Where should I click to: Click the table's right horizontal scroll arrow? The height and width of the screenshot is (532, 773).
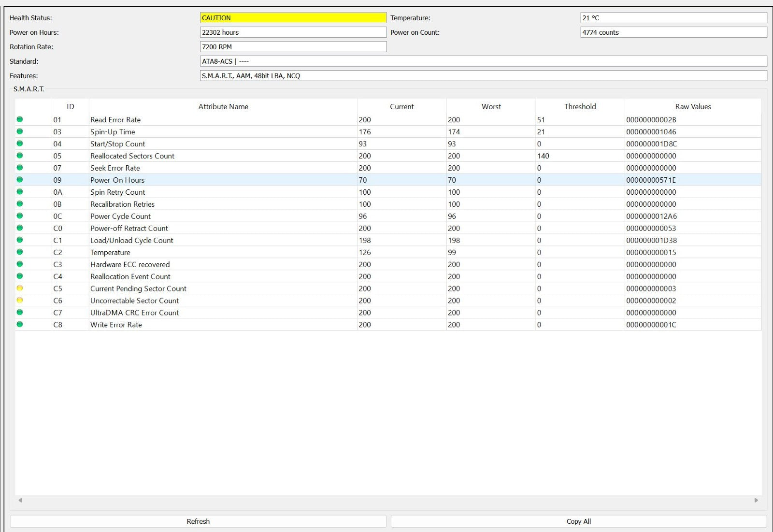[756, 501]
